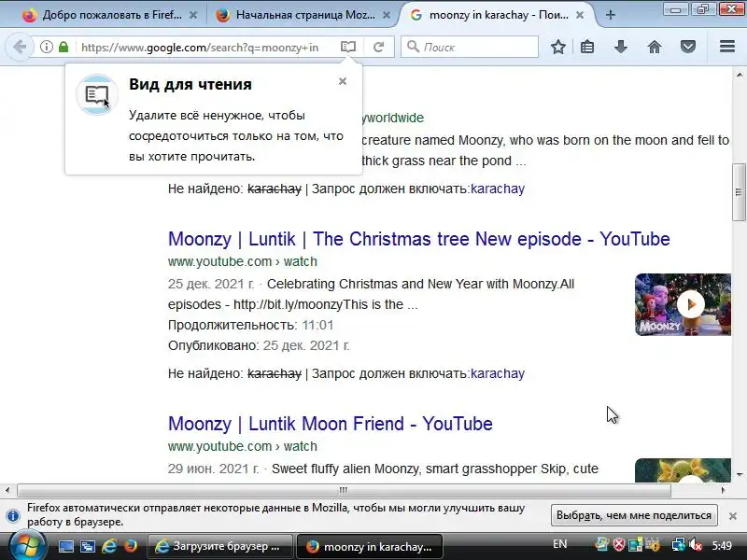Viewport: 747px width, 560px height.
Task: Close the 'Добро пожаловать' tab
Action: (x=193, y=15)
